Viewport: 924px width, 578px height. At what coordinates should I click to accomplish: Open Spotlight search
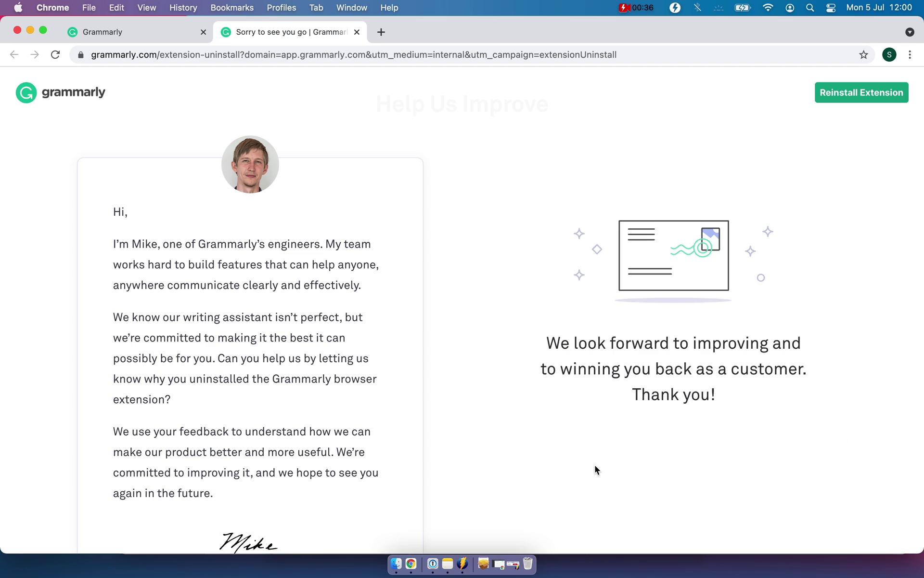810,8
